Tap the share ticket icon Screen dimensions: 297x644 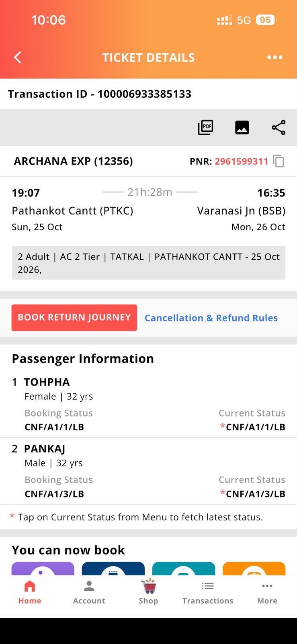pos(279,128)
